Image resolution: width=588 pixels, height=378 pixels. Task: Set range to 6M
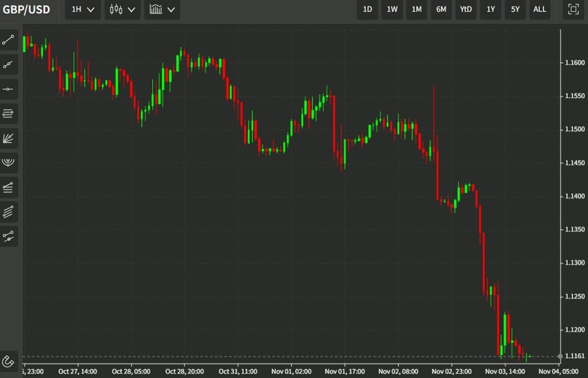[x=442, y=9]
